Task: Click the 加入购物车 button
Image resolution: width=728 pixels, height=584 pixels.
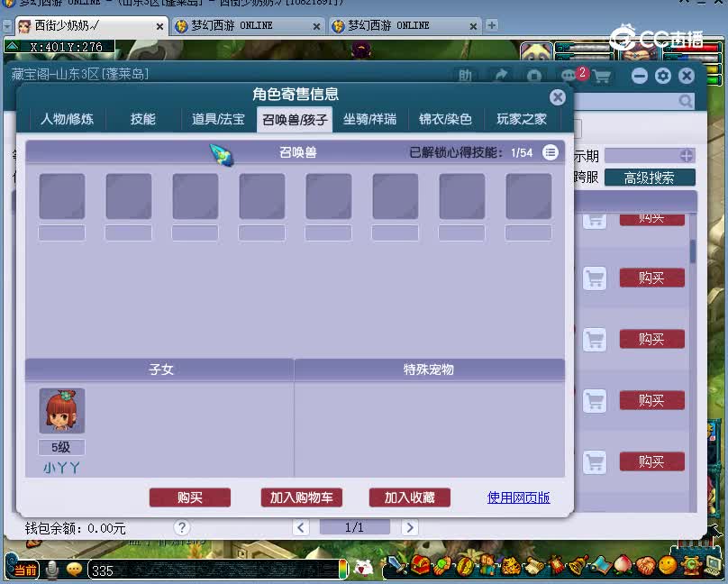Action: point(301,497)
